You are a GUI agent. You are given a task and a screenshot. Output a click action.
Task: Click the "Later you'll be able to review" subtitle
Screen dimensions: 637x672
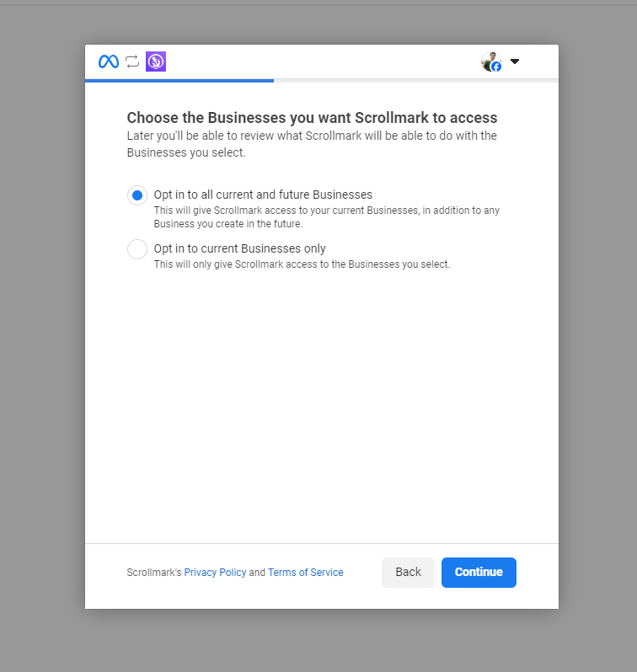pos(312,144)
